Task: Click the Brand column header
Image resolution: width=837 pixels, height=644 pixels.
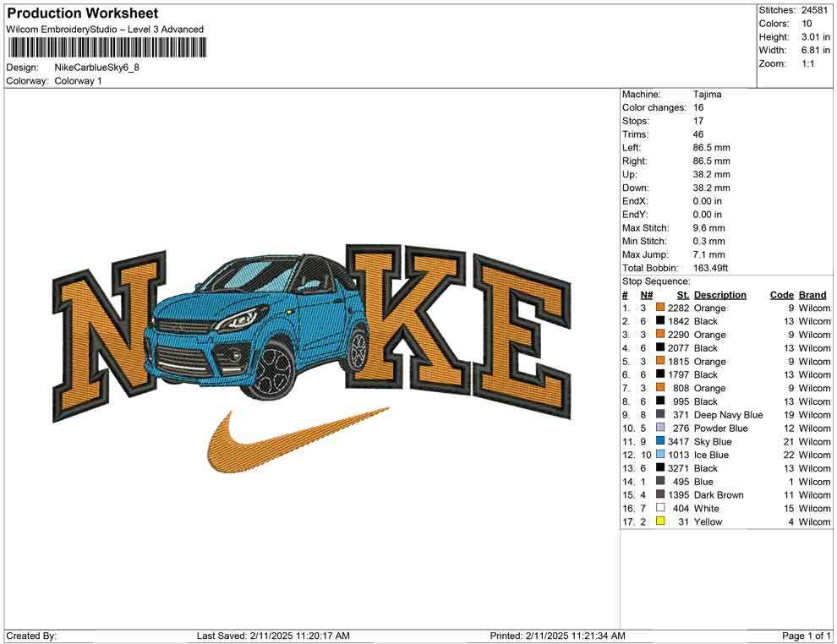Action: (x=812, y=294)
